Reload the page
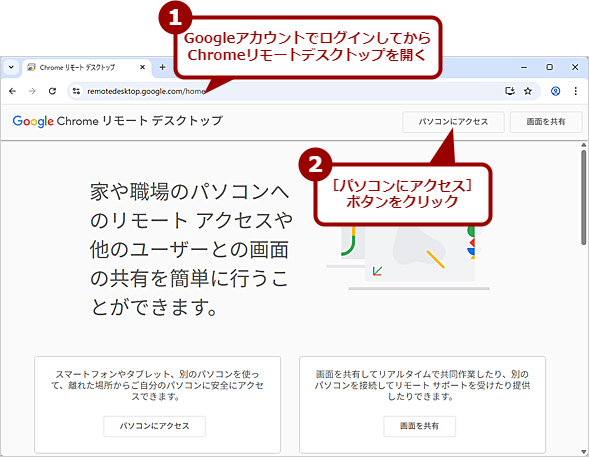 [x=52, y=91]
